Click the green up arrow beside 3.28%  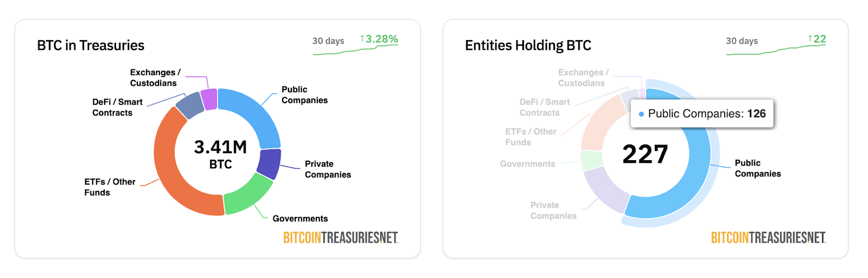(362, 39)
